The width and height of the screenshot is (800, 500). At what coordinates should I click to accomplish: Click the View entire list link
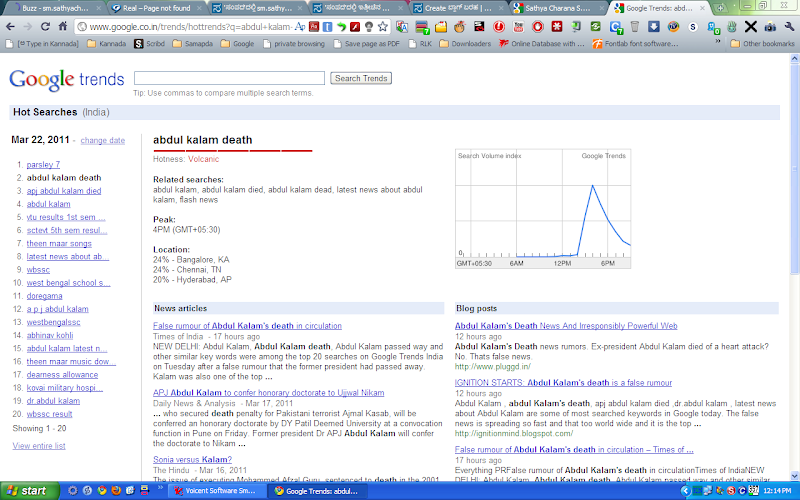tap(39, 446)
